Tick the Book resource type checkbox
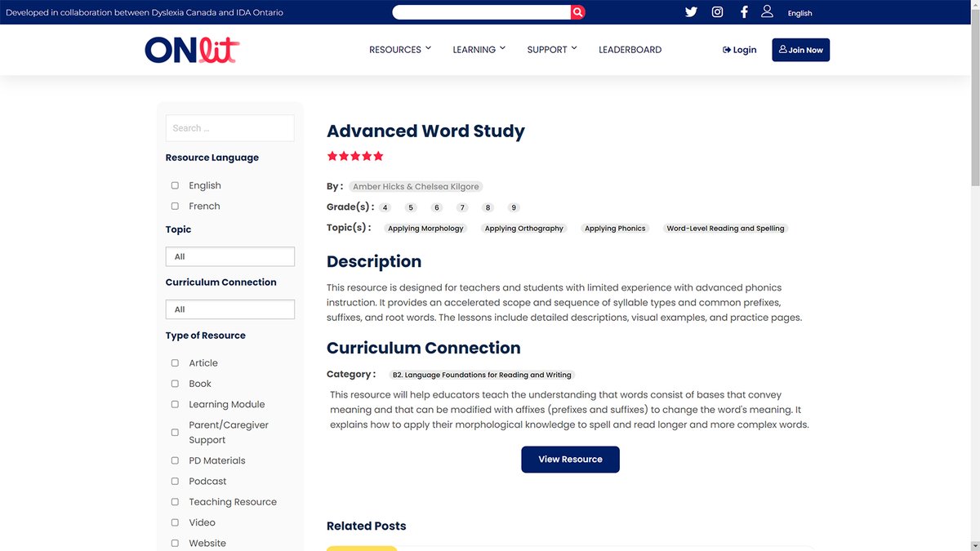Image resolution: width=980 pixels, height=551 pixels. click(175, 384)
